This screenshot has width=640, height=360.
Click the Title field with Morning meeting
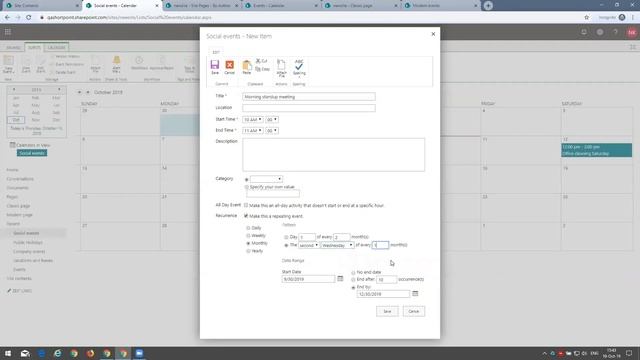pyautogui.click(x=309, y=97)
